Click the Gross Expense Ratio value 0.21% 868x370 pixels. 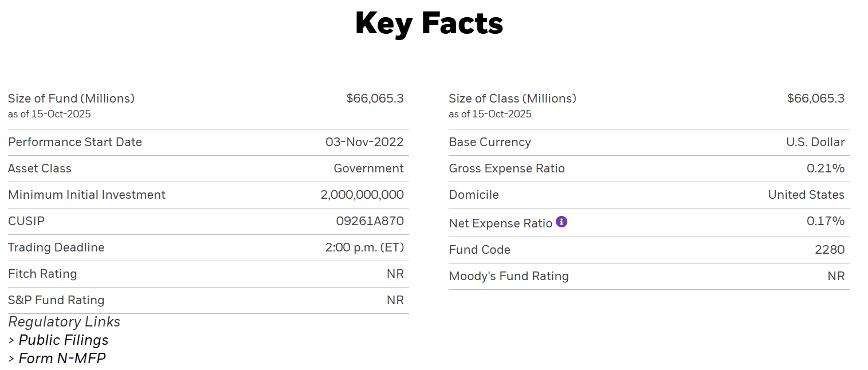pyautogui.click(x=825, y=168)
